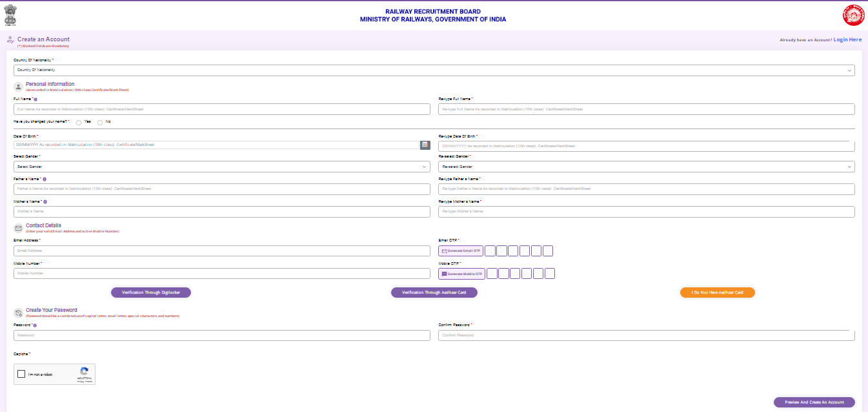Select No for changed your name
Viewport: 868px width, 412px height.
click(100, 122)
